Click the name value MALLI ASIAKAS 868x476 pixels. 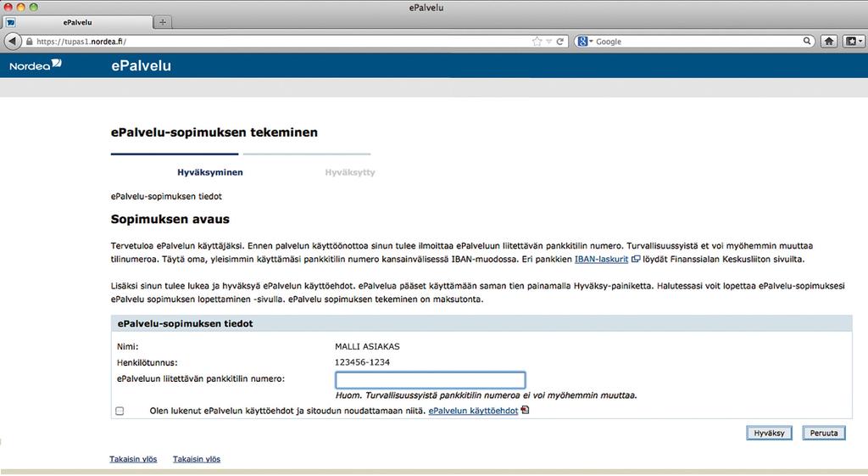click(367, 347)
